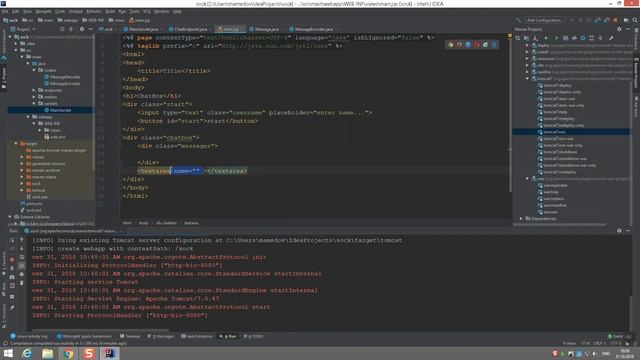Click the pin tab icon in Run panel
The image size is (640, 360).
(x=12, y=307)
